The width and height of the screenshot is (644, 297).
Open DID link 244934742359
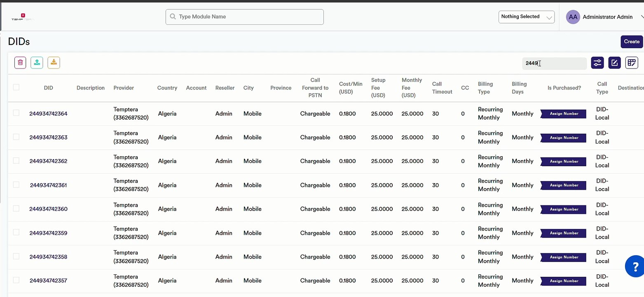click(48, 233)
